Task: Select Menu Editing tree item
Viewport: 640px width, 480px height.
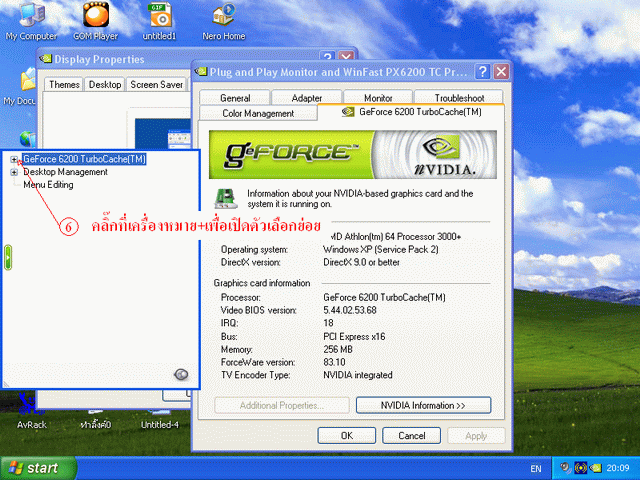Action: point(48,185)
